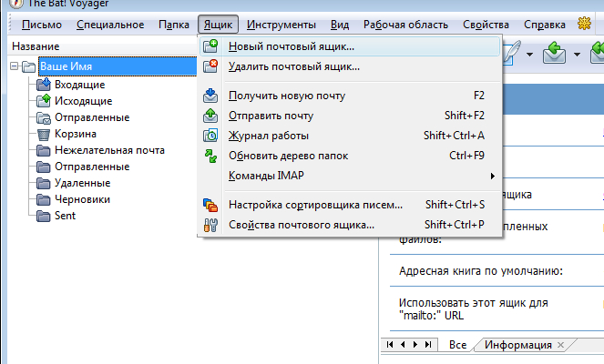Open the Письмо menu
The image size is (604, 364).
point(42,25)
